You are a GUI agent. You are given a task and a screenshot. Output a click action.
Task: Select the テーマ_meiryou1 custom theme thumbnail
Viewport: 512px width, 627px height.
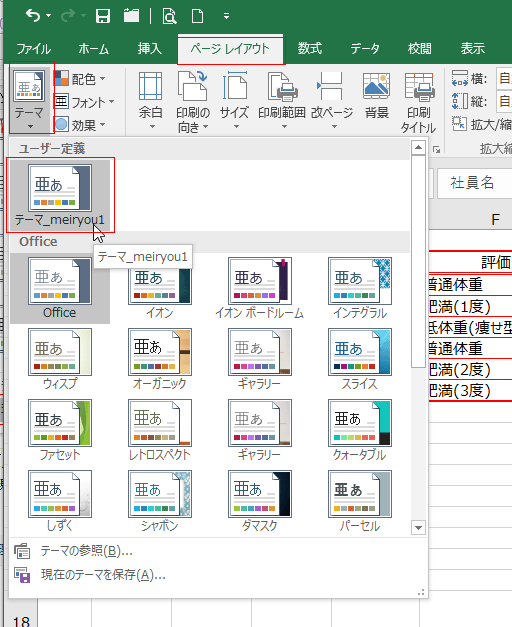coord(60,195)
